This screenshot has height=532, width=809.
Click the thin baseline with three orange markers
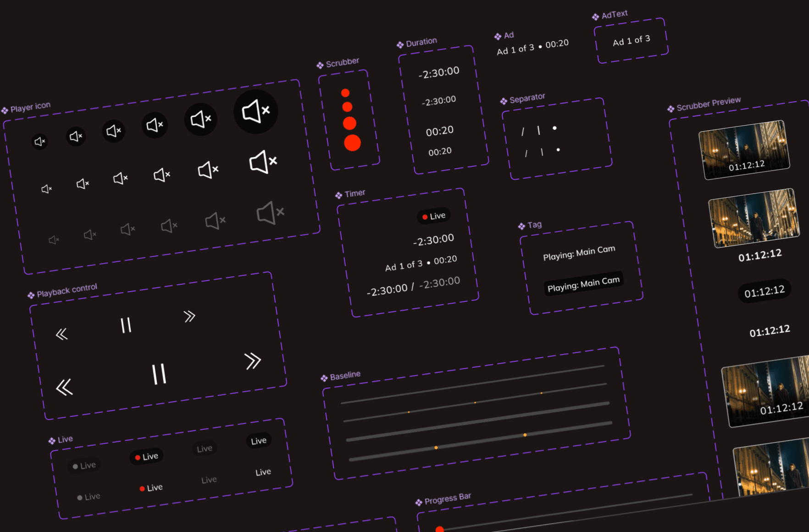point(475,403)
